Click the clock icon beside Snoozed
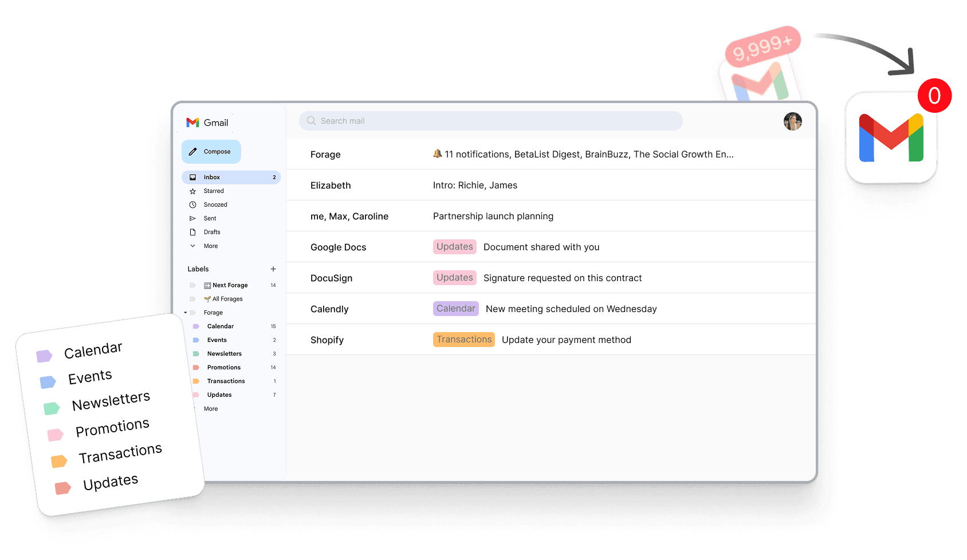This screenshot has width=967, height=560. [193, 205]
